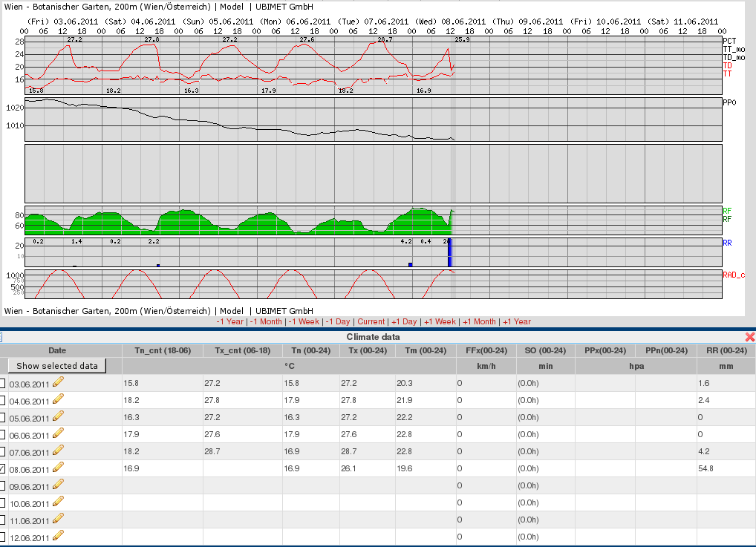
Task: Tick the checkbox for 10.06.2011
Action: tap(2, 503)
